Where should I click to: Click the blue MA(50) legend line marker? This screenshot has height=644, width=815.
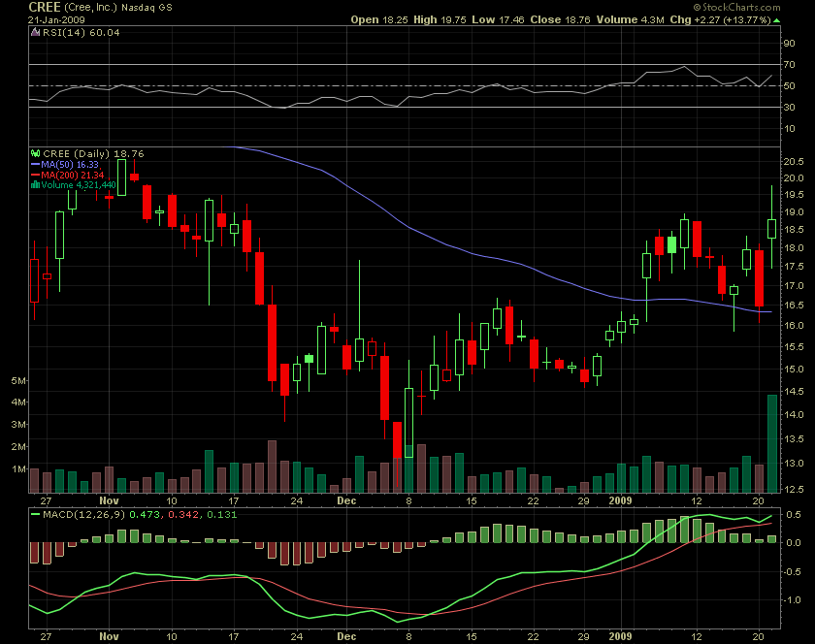35,164
